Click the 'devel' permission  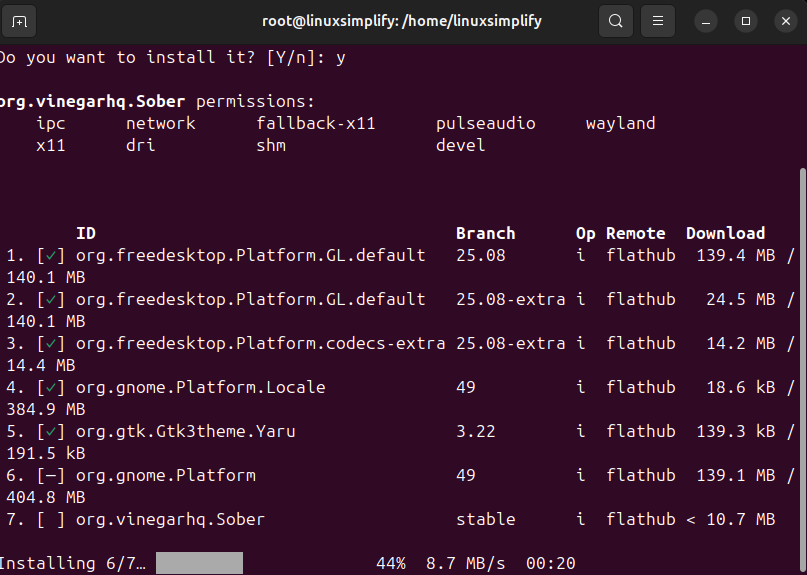click(x=460, y=146)
